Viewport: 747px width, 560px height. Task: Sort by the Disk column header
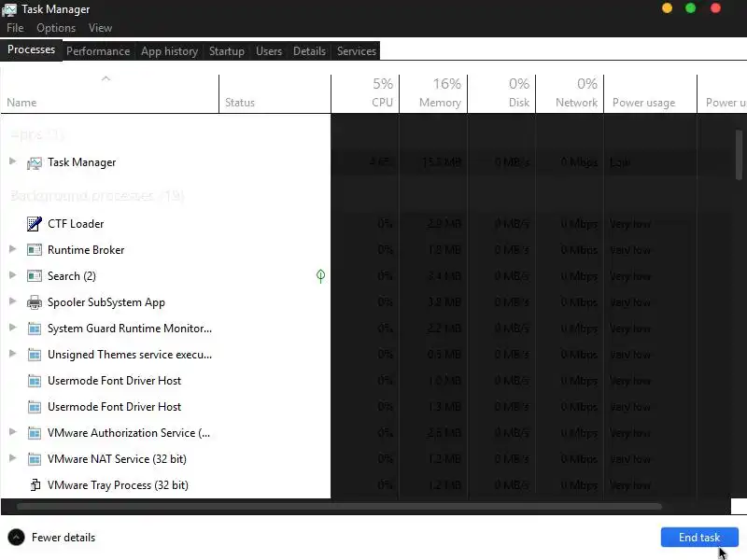point(501,94)
